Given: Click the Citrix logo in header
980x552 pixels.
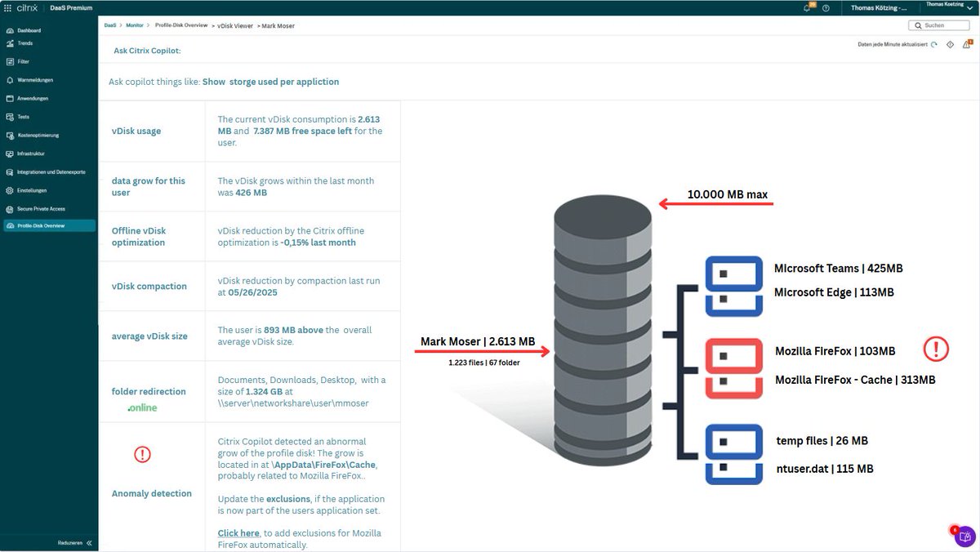Looking at the screenshot, I should [x=28, y=7].
